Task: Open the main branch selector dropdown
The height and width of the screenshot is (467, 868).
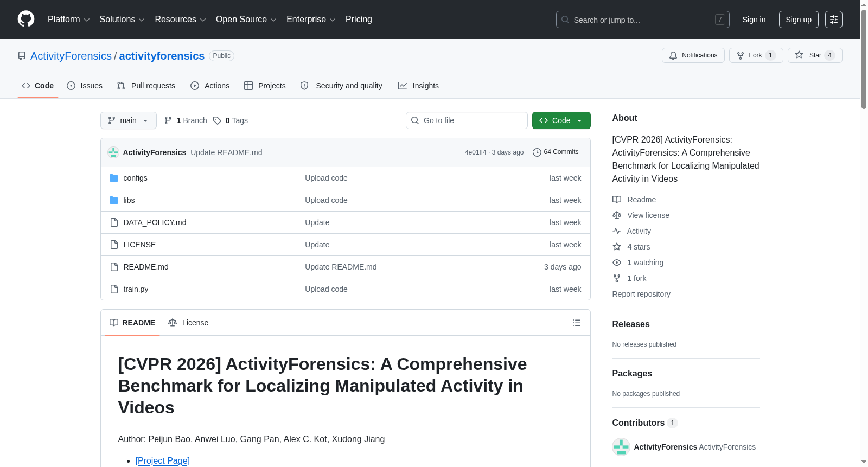Action: click(x=129, y=120)
